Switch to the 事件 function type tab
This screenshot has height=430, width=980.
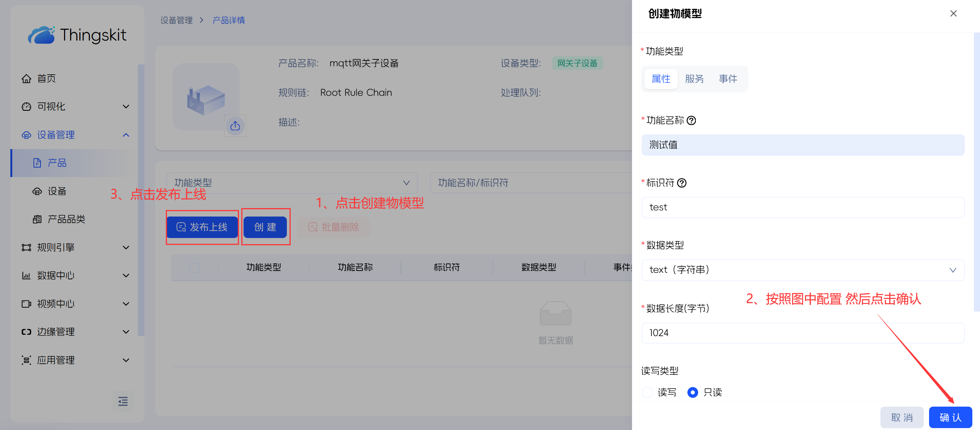(728, 79)
